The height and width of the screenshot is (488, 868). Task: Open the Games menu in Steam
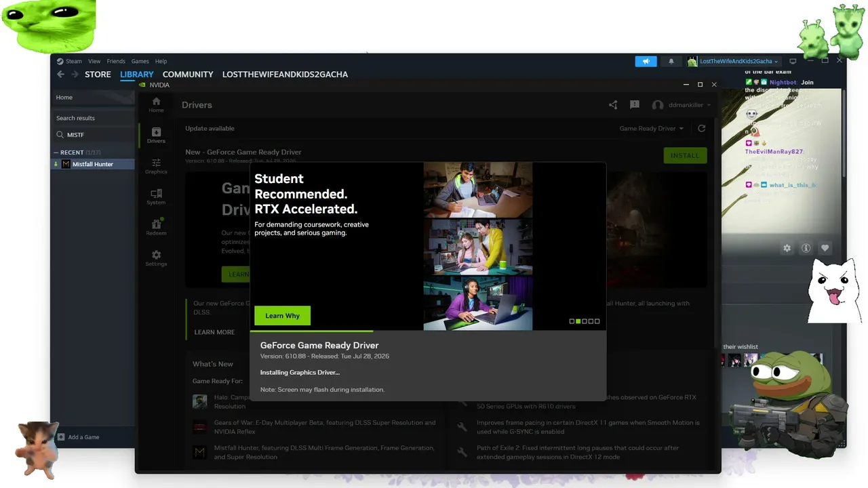click(x=140, y=62)
